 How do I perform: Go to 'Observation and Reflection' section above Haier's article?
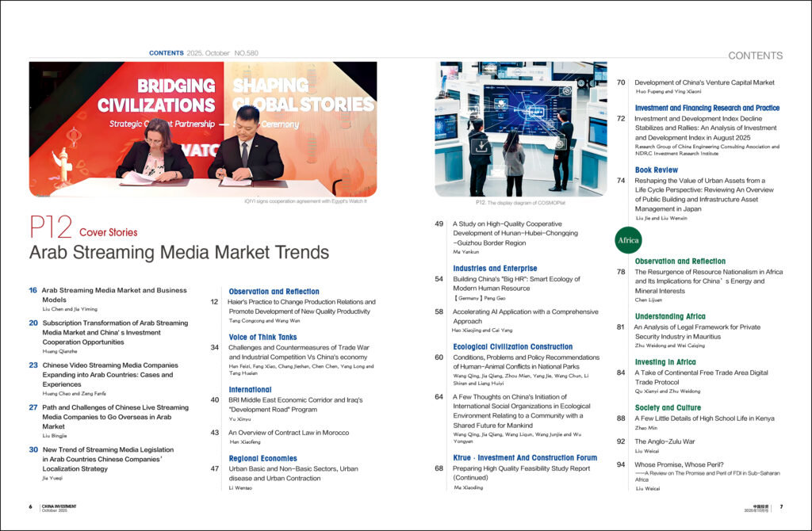(274, 292)
